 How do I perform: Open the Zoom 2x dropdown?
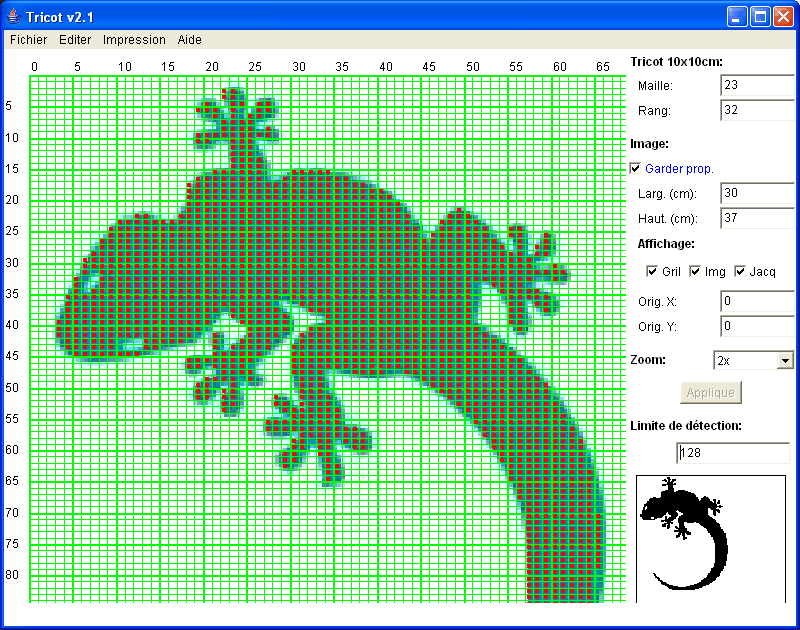point(753,361)
